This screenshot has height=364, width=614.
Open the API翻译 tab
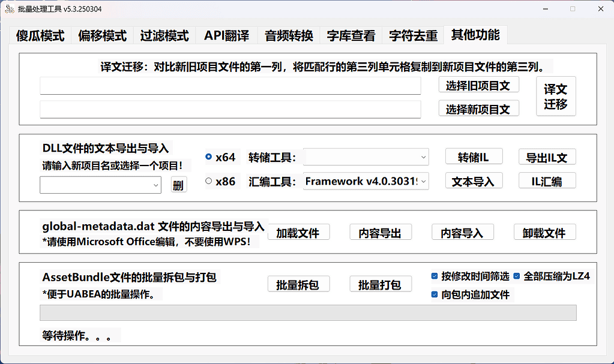click(x=226, y=36)
